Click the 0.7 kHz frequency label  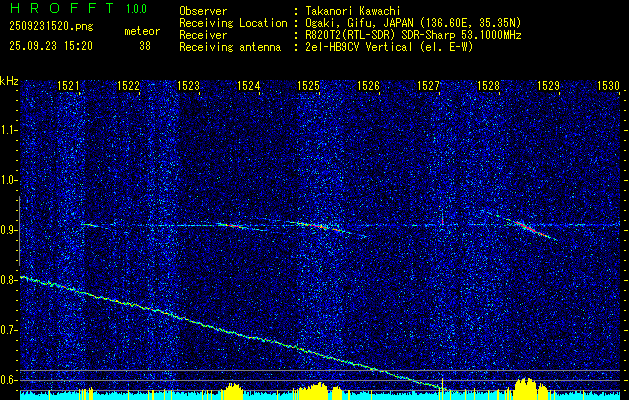click(x=9, y=330)
